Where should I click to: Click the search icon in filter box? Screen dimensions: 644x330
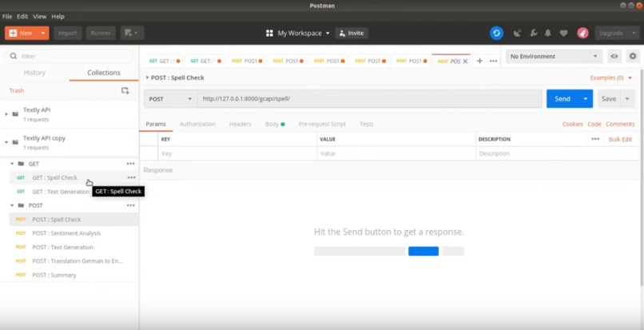coord(14,56)
